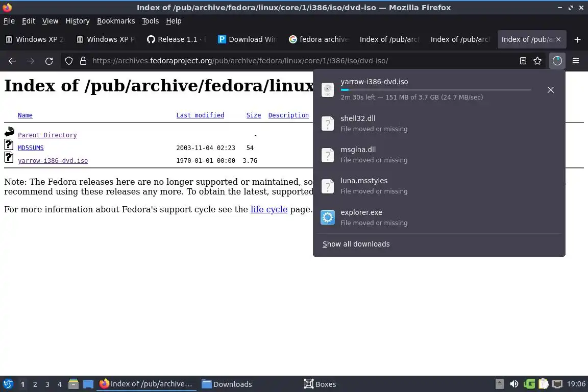Image resolution: width=588 pixels, height=392 pixels.
Task: Sort listing by Last modified link
Action: pyautogui.click(x=200, y=115)
